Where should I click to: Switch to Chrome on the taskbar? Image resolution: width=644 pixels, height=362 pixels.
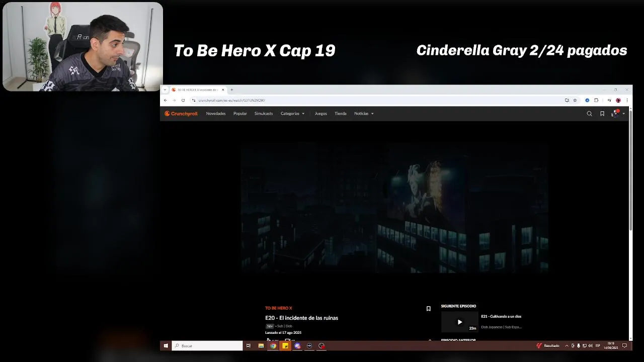pos(273,345)
